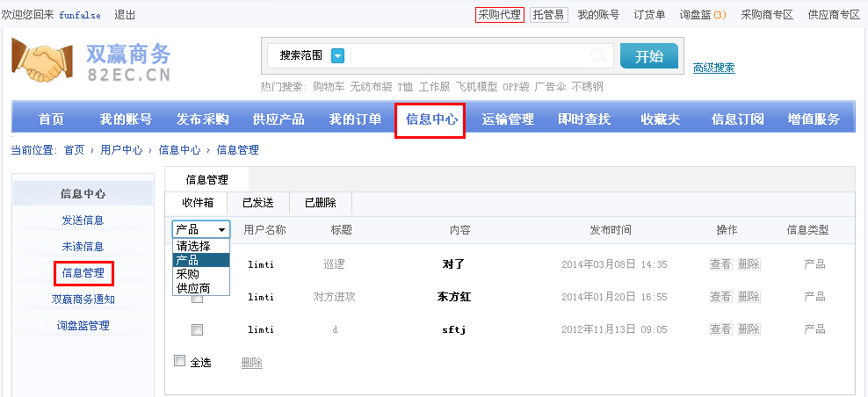
Task: Open 未读信息 in the left sidebar
Action: tap(83, 247)
